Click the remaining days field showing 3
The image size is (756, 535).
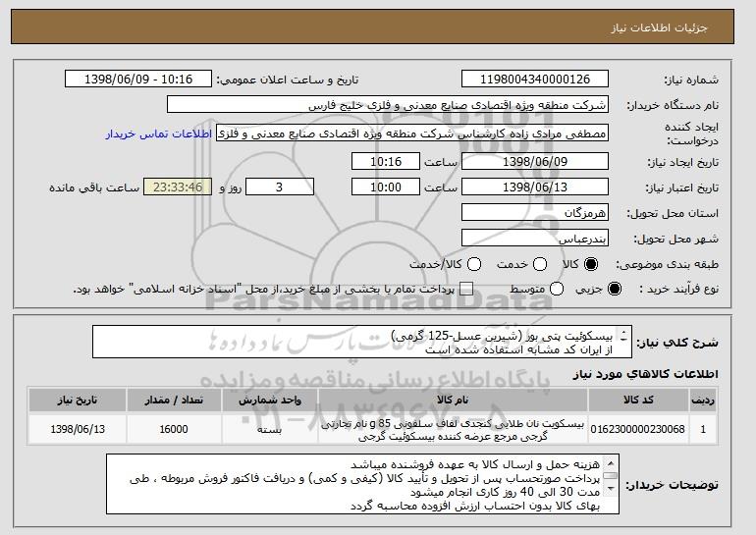(280, 187)
